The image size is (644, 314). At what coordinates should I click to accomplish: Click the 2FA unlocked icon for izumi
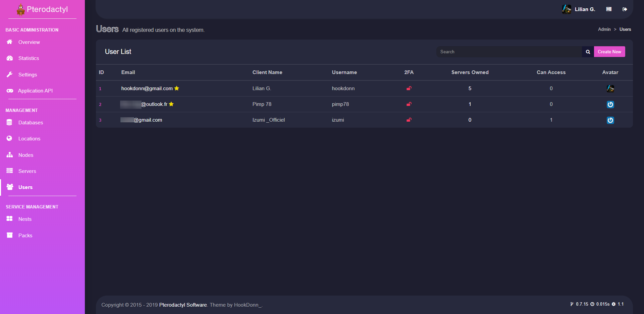[409, 120]
